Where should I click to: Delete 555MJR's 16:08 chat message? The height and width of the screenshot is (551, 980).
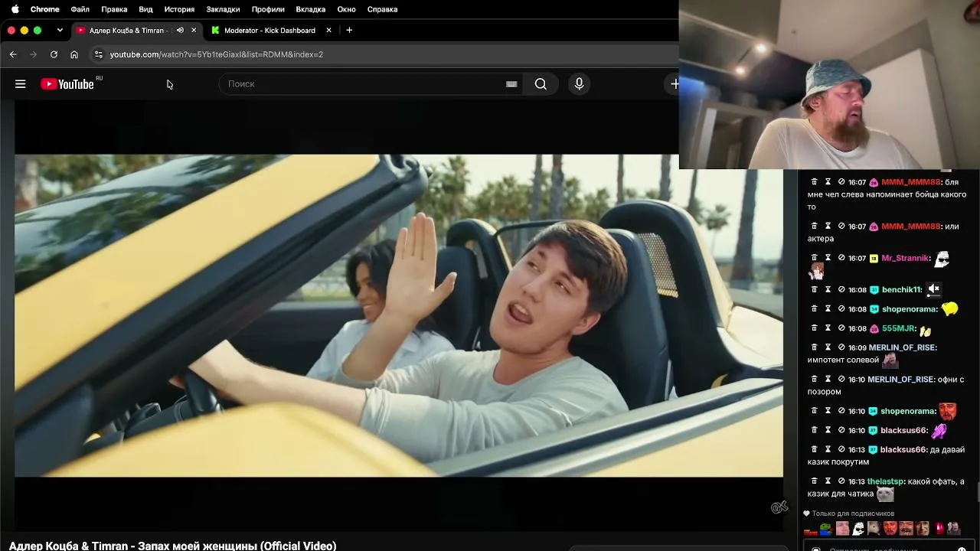814,328
